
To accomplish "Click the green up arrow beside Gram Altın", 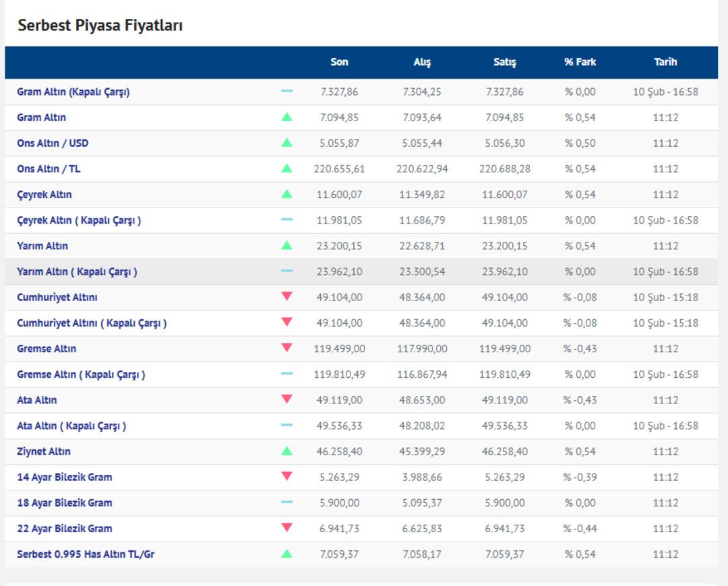I will pyautogui.click(x=286, y=117).
